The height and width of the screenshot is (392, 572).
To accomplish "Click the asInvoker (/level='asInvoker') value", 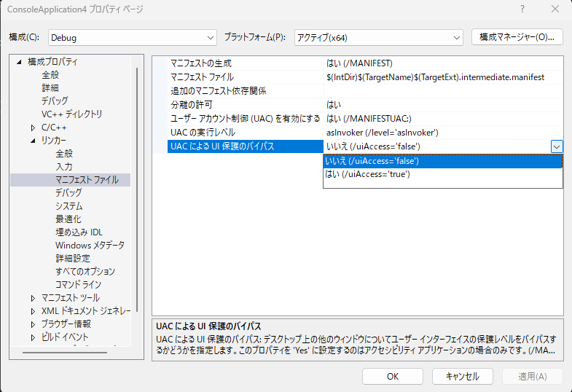I will point(383,133).
